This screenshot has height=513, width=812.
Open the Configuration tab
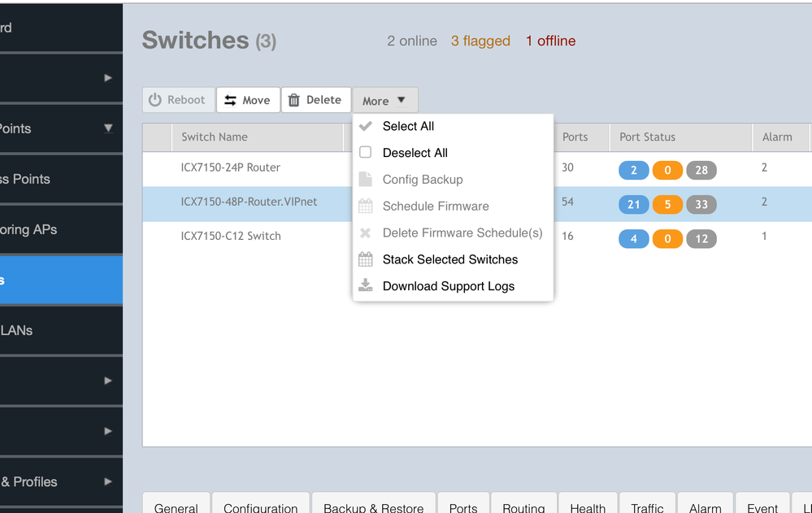tap(260, 507)
